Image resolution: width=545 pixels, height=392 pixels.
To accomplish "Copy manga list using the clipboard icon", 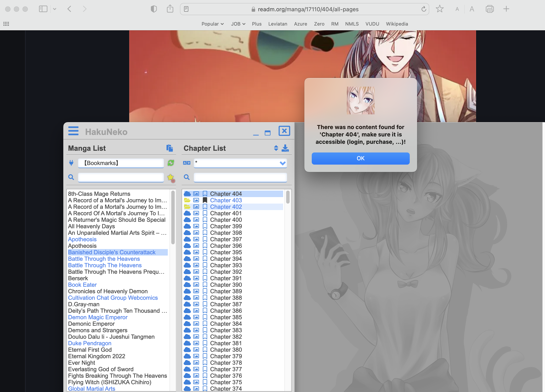I will tap(170, 148).
